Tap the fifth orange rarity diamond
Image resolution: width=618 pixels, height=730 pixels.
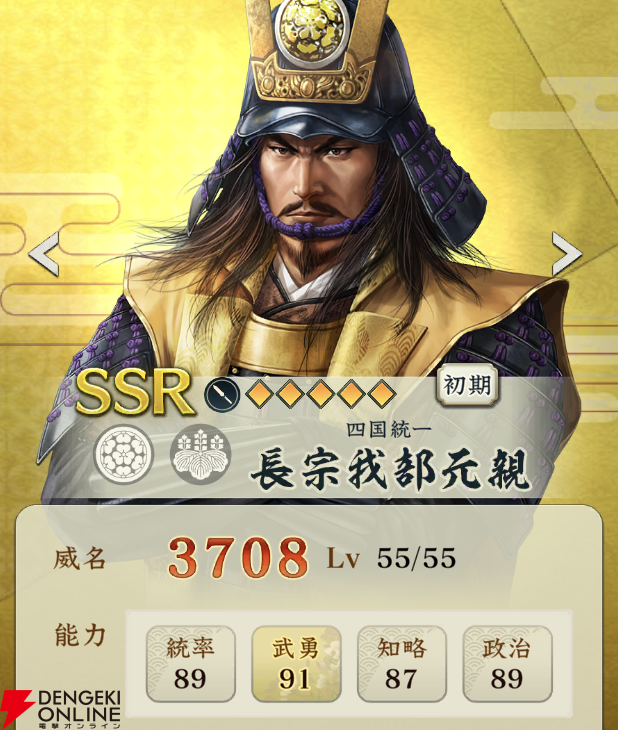[381, 394]
